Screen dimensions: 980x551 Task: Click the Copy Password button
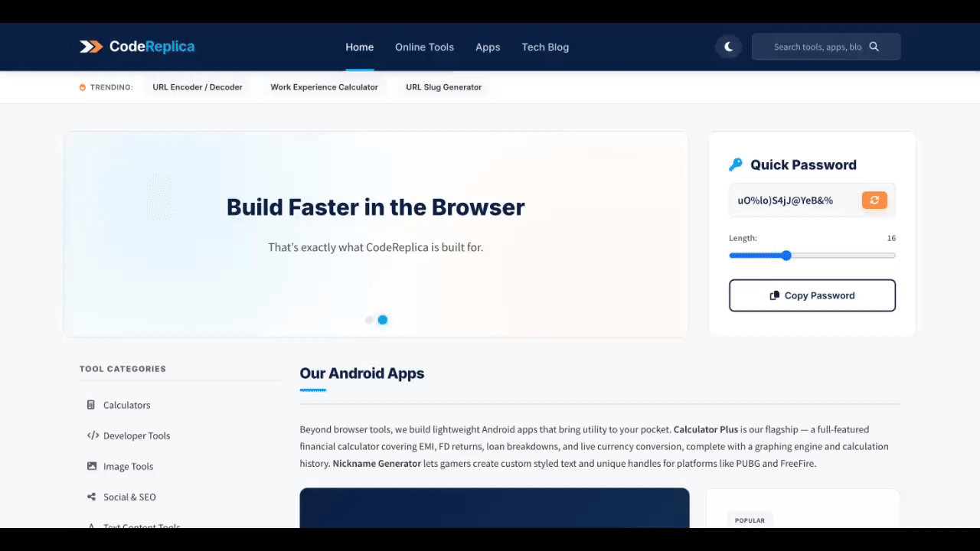pyautogui.click(x=812, y=295)
